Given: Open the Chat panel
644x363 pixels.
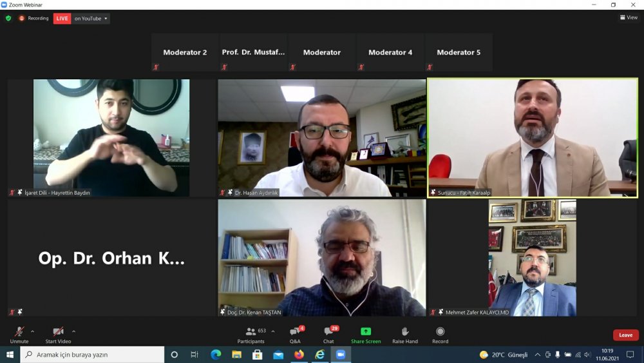Looking at the screenshot, I should pos(328,334).
